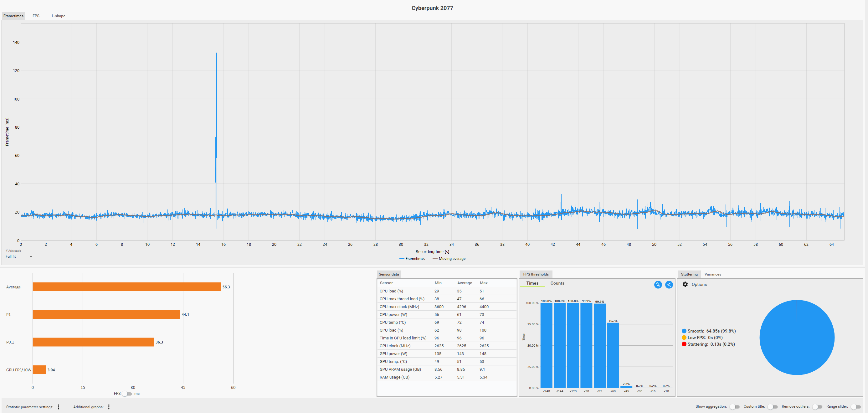Switch the FPS / ms unit toggle
868x413 pixels.
pos(127,394)
